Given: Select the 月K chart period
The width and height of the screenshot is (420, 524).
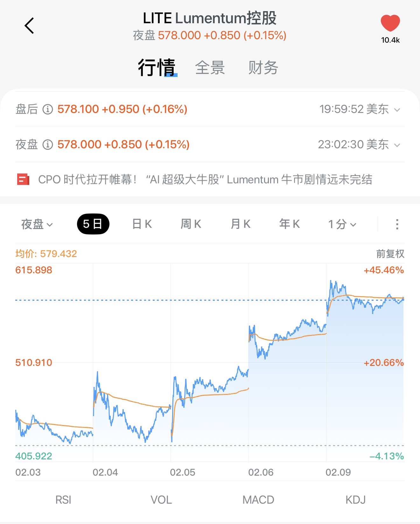Looking at the screenshot, I should pyautogui.click(x=241, y=224).
